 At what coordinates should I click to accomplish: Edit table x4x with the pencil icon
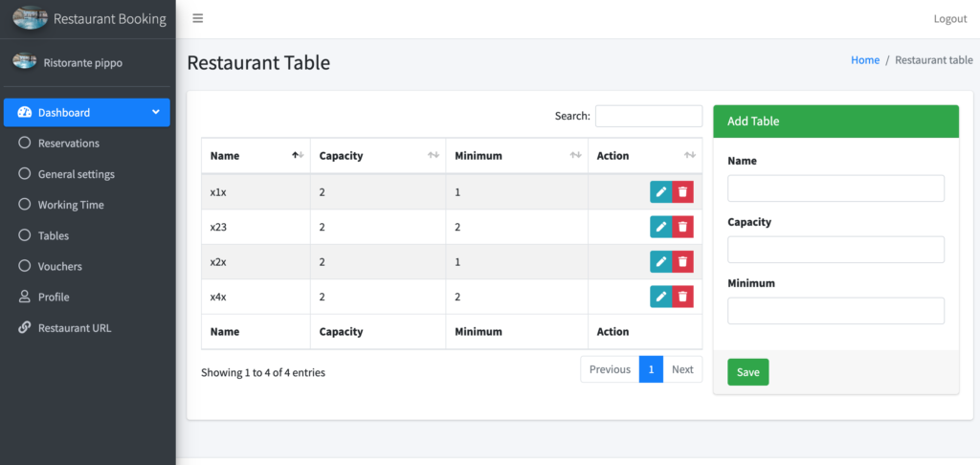pyautogui.click(x=660, y=297)
